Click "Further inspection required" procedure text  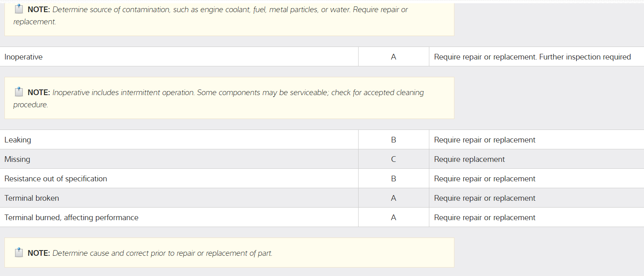point(585,57)
